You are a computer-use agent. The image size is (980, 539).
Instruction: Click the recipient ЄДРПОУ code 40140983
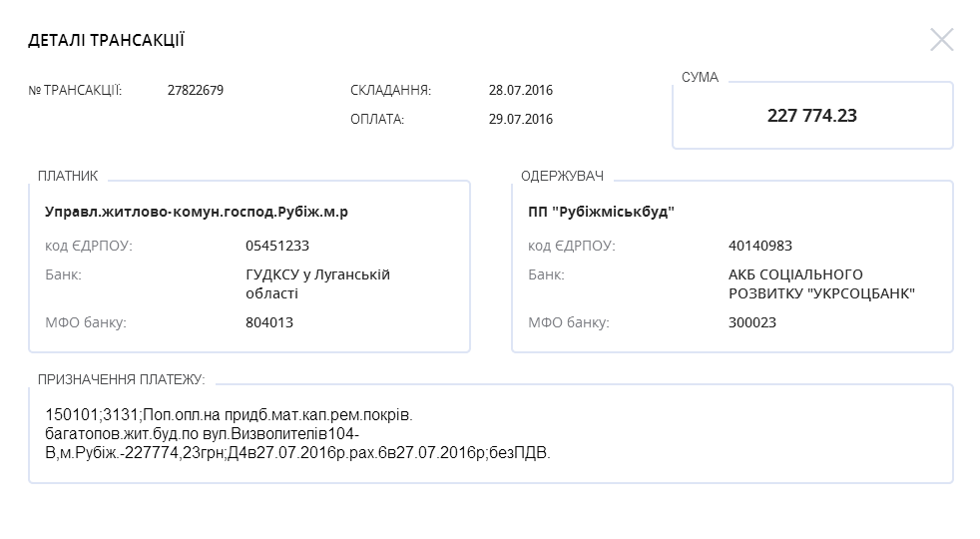(760, 246)
